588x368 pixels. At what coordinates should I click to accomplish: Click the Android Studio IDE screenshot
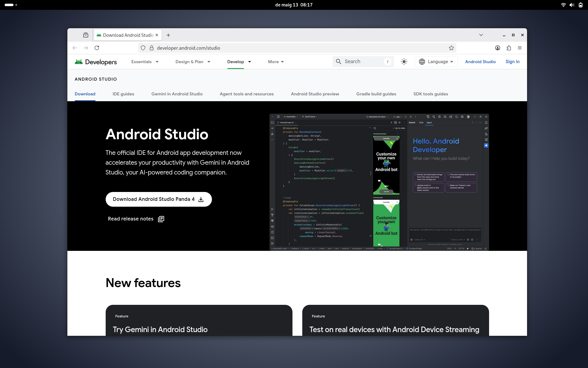[379, 182]
